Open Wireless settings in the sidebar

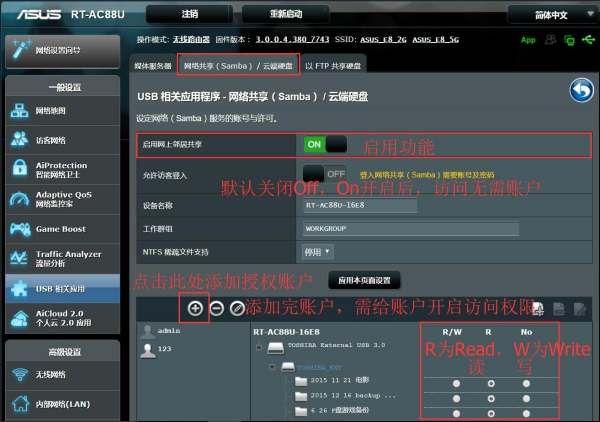(x=63, y=374)
